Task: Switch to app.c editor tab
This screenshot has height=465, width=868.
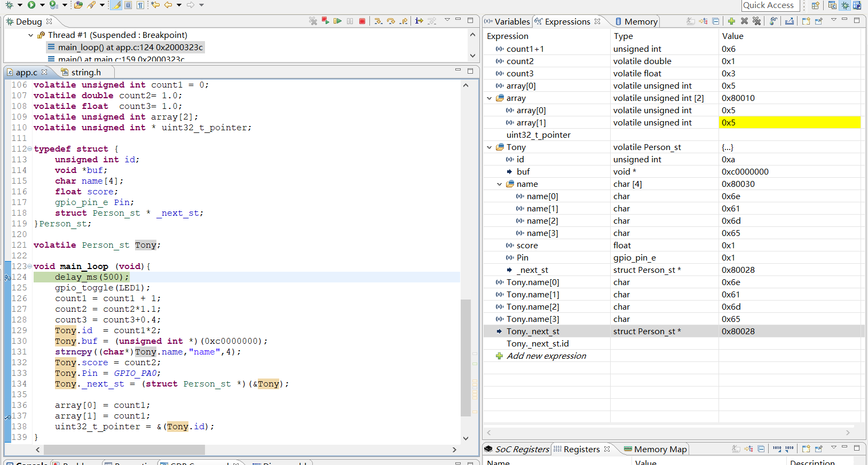Action: [x=26, y=72]
